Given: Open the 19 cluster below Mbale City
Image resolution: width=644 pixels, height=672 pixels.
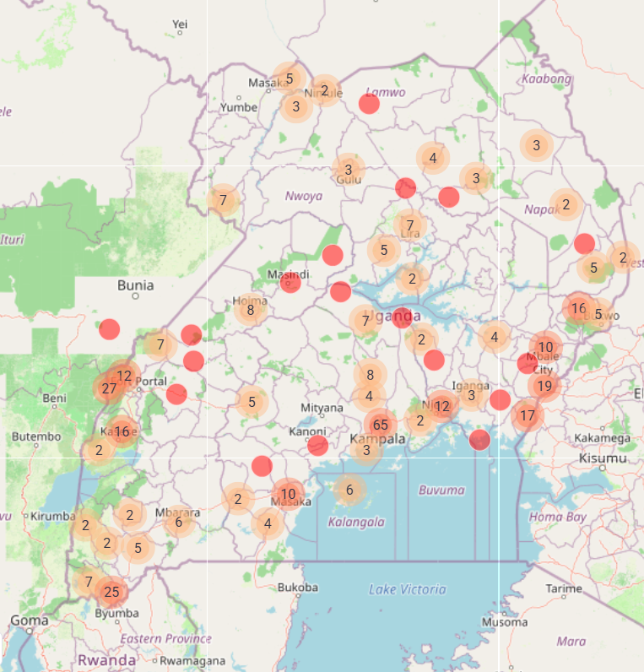Looking at the screenshot, I should pyautogui.click(x=544, y=386).
